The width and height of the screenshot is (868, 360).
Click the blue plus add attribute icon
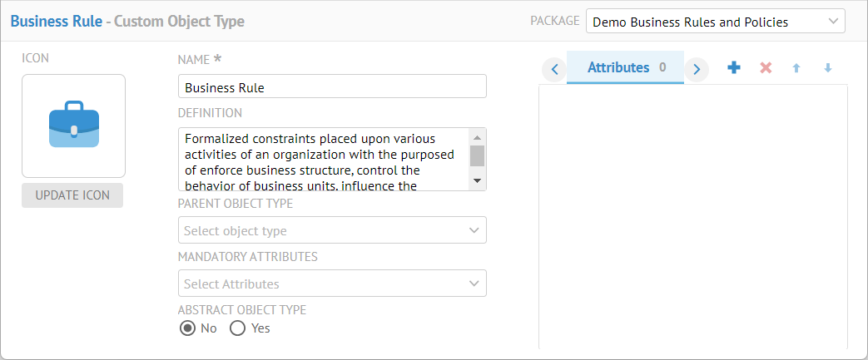pos(733,68)
